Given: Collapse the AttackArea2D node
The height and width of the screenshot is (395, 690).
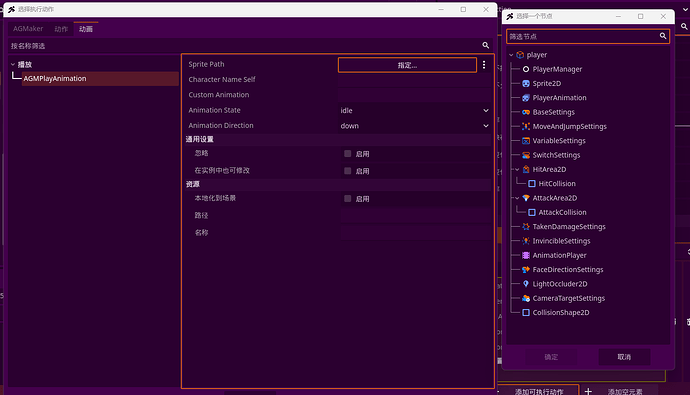Looking at the screenshot, I should (517, 198).
